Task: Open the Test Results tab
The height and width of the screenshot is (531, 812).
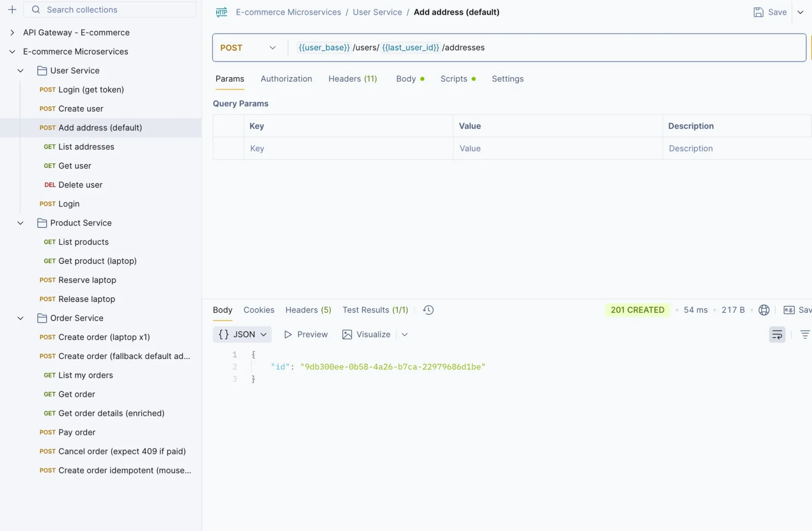Action: pos(375,310)
